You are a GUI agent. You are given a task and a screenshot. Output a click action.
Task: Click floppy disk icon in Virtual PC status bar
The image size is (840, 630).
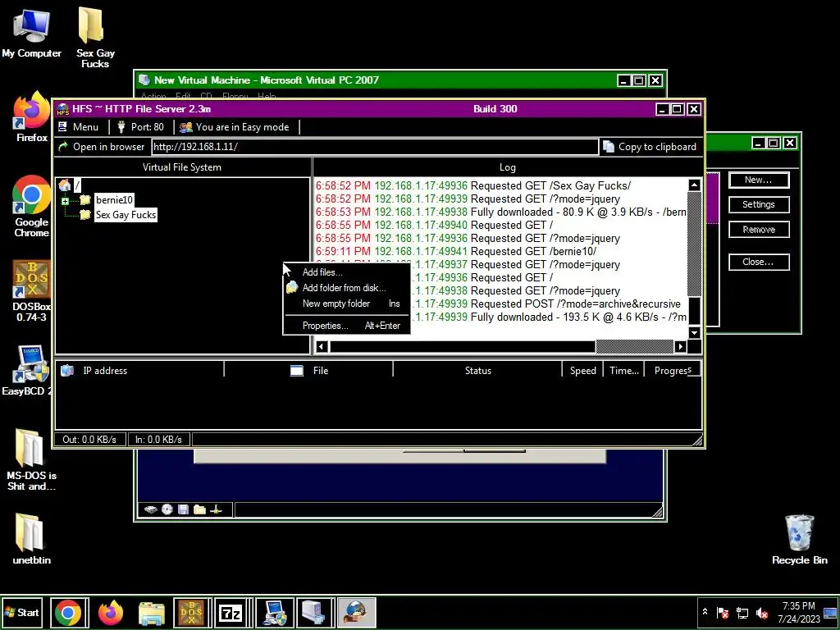pyautogui.click(x=183, y=509)
